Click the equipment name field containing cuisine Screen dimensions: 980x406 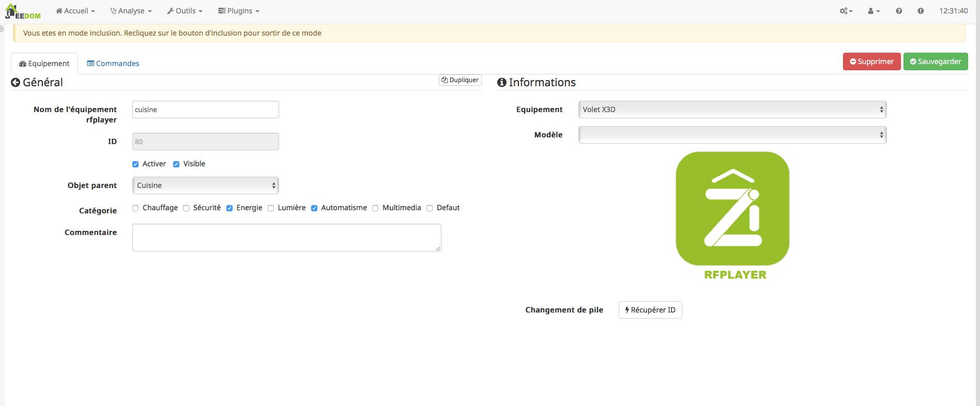pos(206,110)
